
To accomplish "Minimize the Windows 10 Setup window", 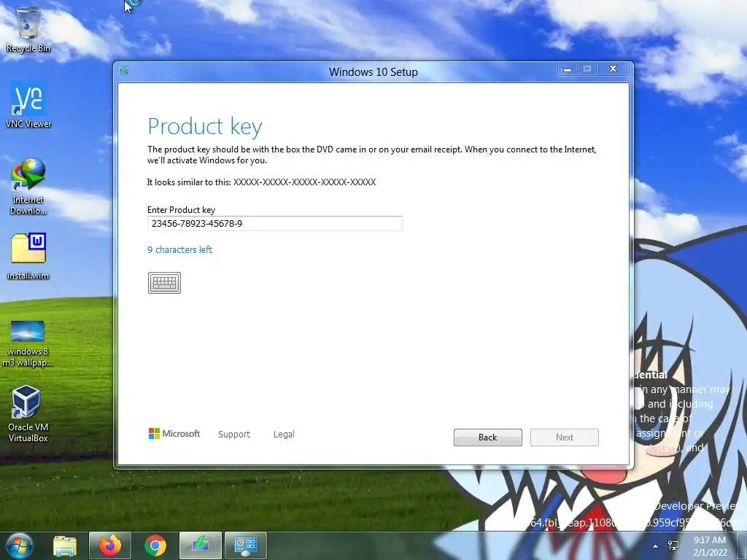I will coord(568,69).
